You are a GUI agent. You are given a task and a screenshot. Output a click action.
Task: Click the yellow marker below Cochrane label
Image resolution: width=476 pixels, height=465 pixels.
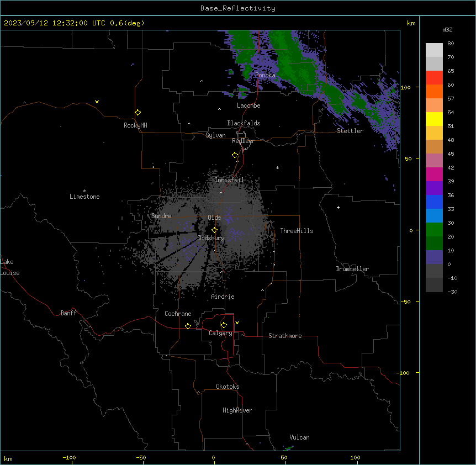click(188, 326)
